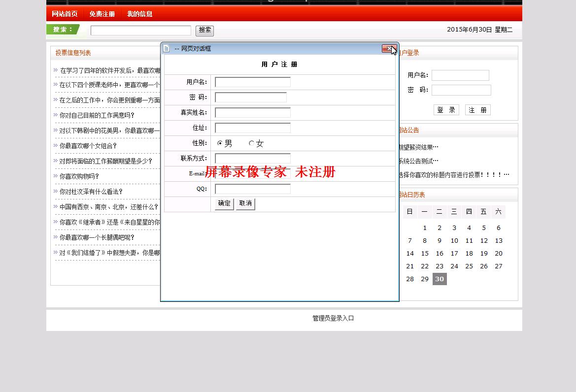Open poll 对《我们结婚了》中假想夫妻
576x392 pixels.
click(x=110, y=253)
